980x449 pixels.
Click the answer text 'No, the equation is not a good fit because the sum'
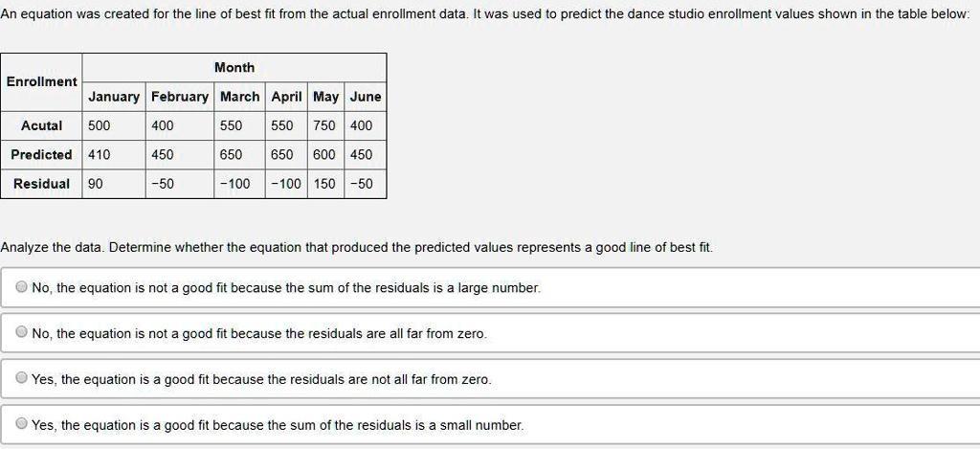pyautogui.click(x=286, y=287)
